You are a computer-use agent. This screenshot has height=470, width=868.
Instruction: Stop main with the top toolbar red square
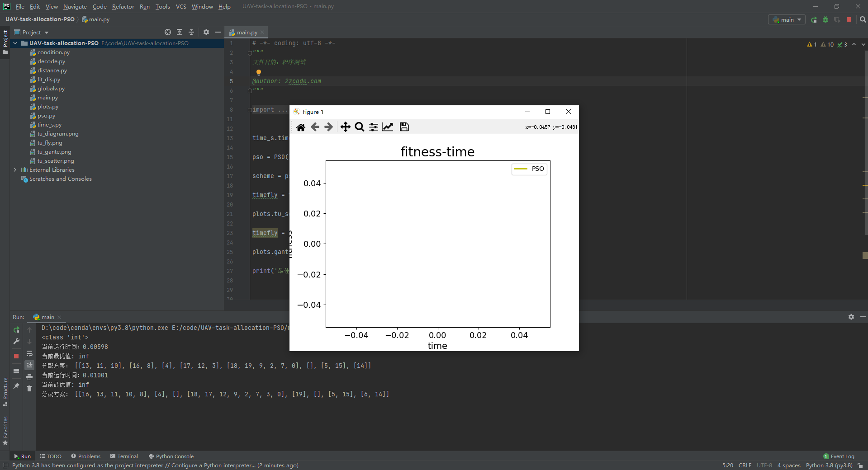point(849,19)
